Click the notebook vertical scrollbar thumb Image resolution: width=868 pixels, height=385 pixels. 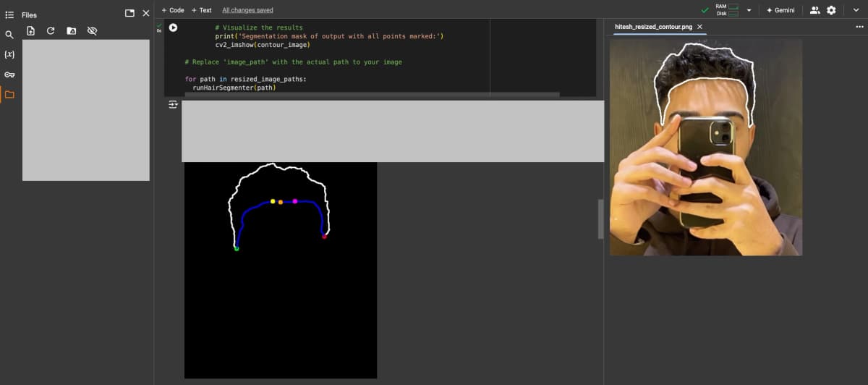click(600, 219)
